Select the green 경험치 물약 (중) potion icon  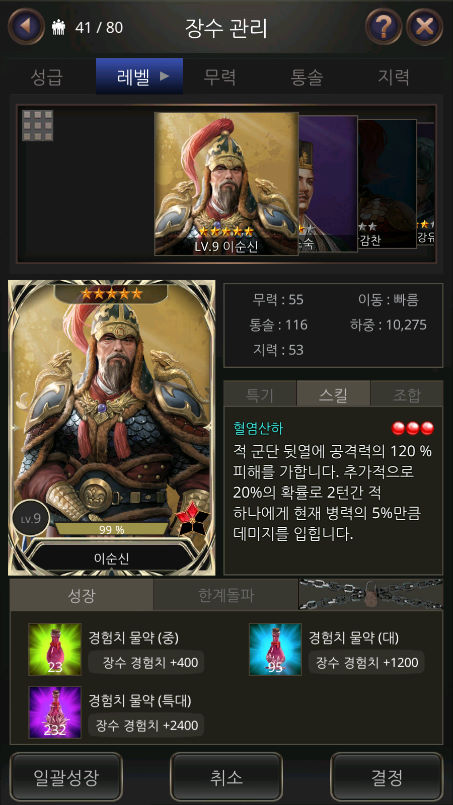[54, 649]
